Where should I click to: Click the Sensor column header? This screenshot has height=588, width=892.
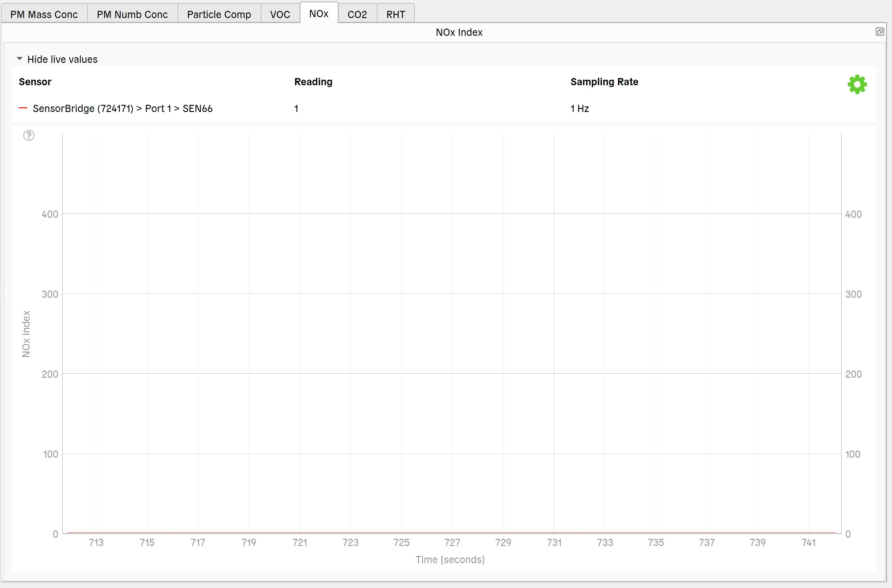[x=35, y=82]
